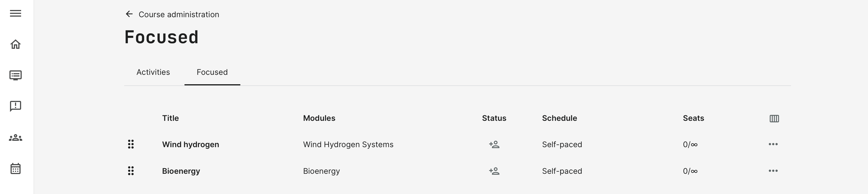Go to the Home page icon
This screenshot has height=194, width=868.
pyautogui.click(x=16, y=44)
